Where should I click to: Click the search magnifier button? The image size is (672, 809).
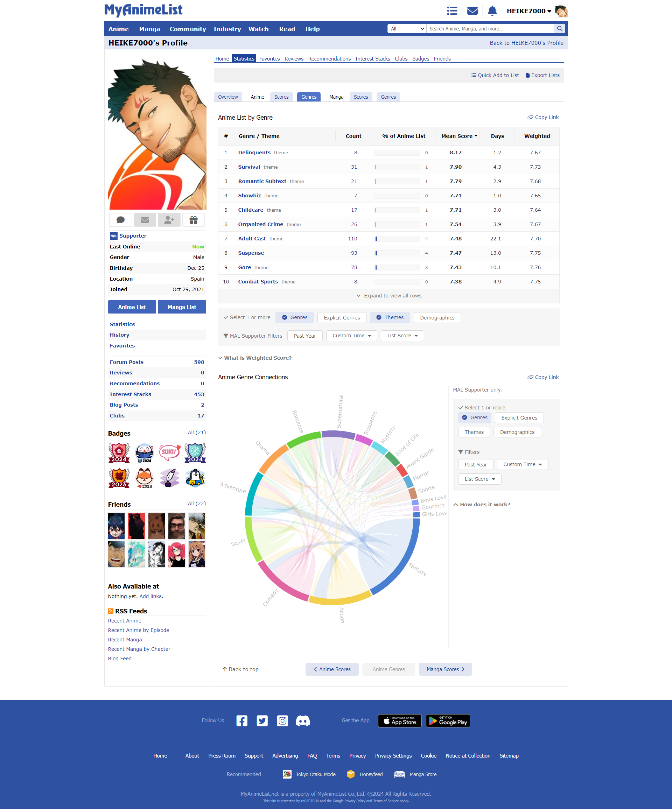[560, 28]
